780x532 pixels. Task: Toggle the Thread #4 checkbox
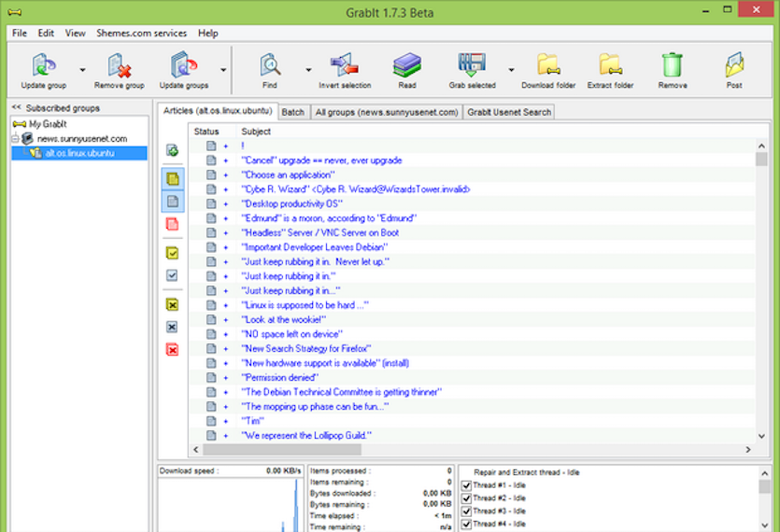466,524
